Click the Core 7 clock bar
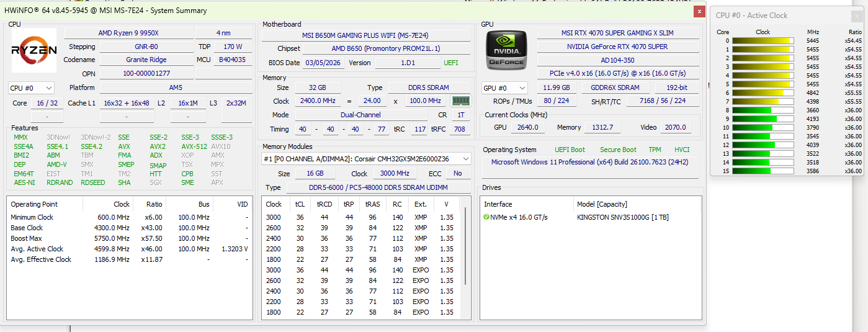The width and height of the screenshot is (868, 332). click(763, 102)
